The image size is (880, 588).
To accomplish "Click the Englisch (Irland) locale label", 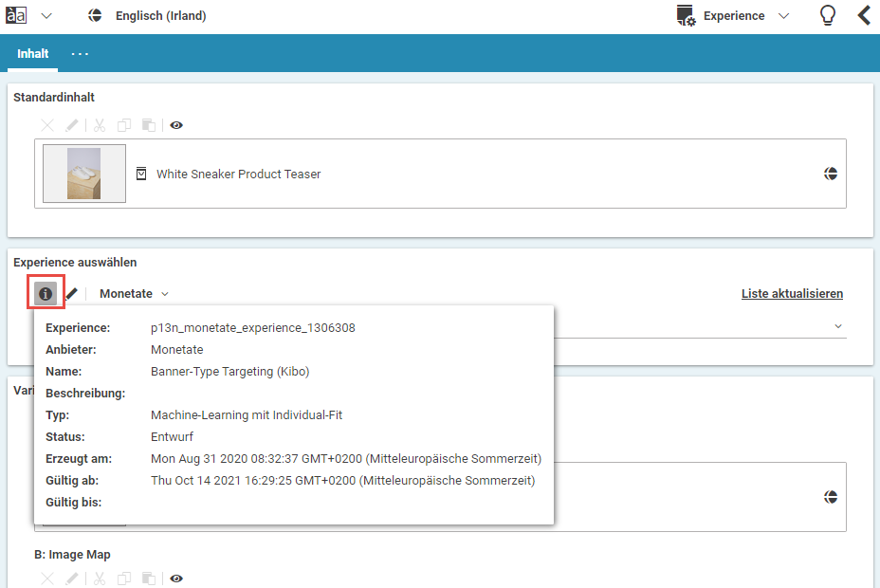I will 160,16.
